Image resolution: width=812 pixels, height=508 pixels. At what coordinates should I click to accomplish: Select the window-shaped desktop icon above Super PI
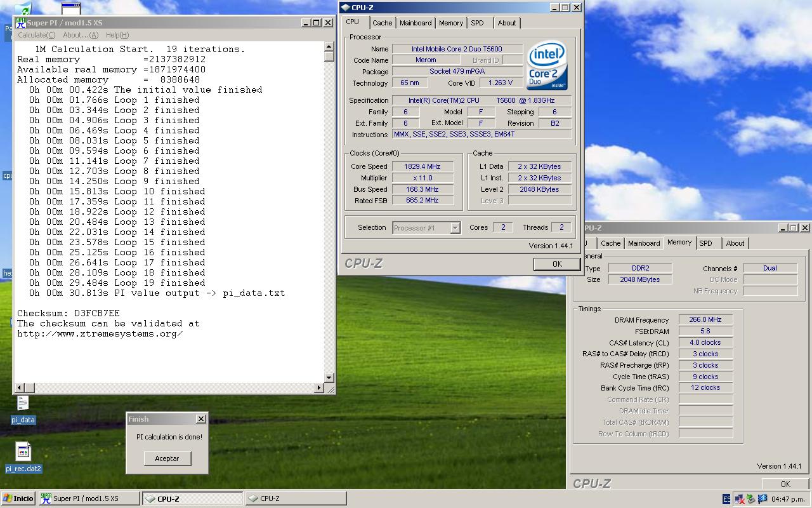tap(71, 9)
